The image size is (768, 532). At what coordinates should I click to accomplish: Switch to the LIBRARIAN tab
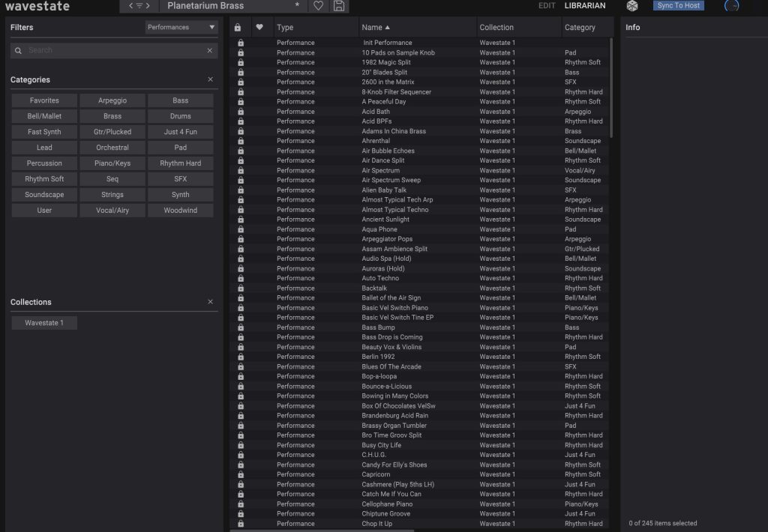585,6
